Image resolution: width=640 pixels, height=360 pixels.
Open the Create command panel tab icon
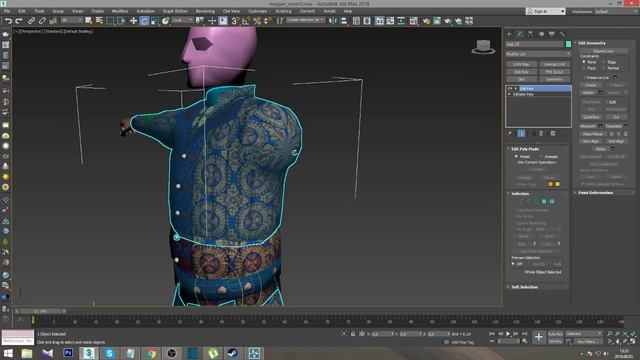pos(509,34)
